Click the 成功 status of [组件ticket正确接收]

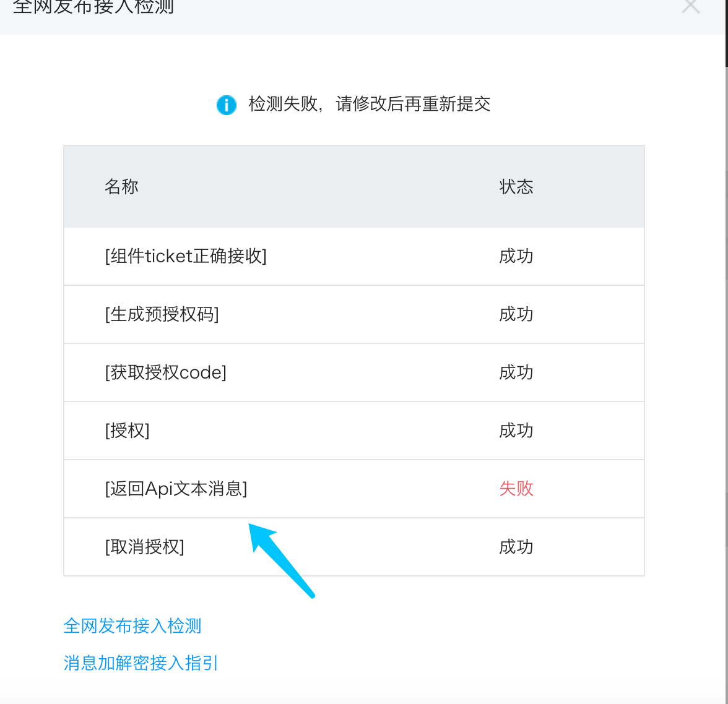tap(516, 256)
